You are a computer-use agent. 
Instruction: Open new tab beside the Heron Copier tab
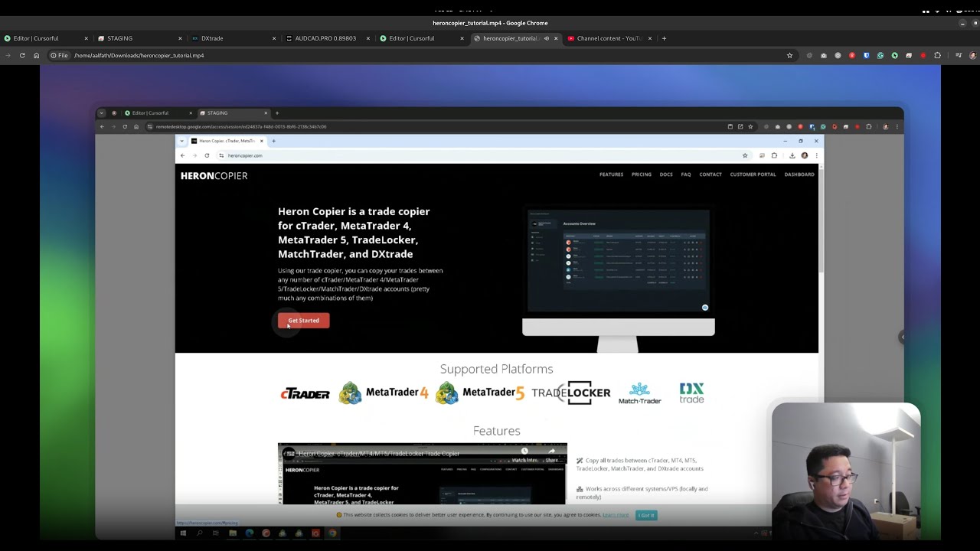pos(273,141)
